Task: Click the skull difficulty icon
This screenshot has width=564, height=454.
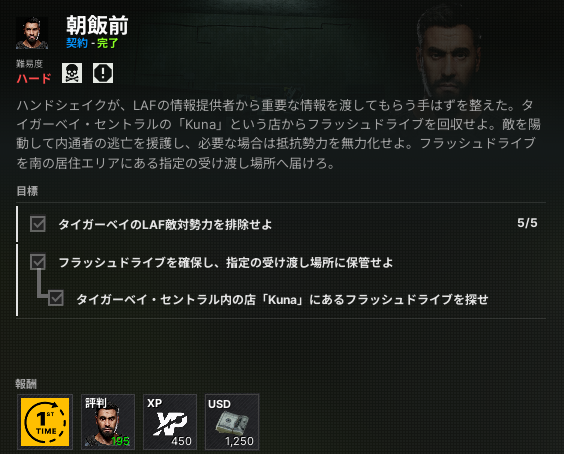Action: [x=72, y=73]
